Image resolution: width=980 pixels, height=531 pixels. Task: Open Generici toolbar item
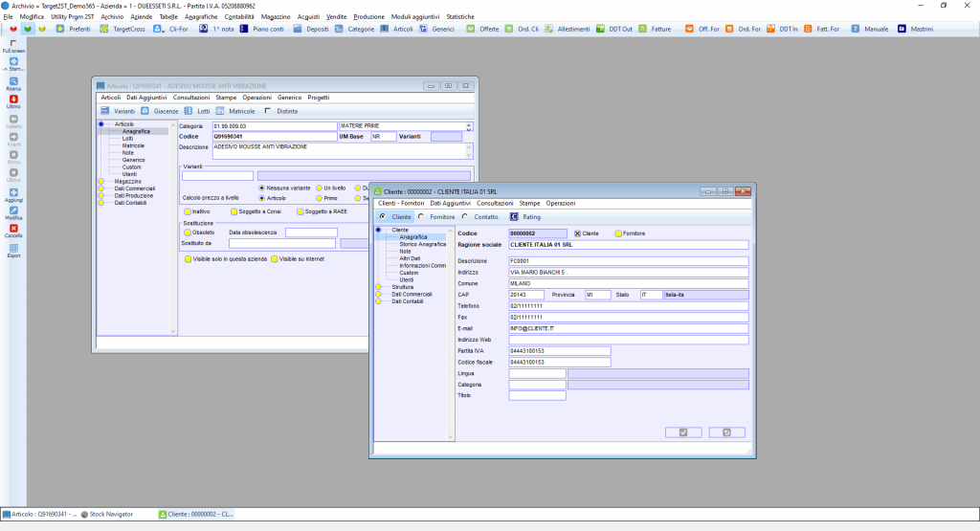(436, 29)
